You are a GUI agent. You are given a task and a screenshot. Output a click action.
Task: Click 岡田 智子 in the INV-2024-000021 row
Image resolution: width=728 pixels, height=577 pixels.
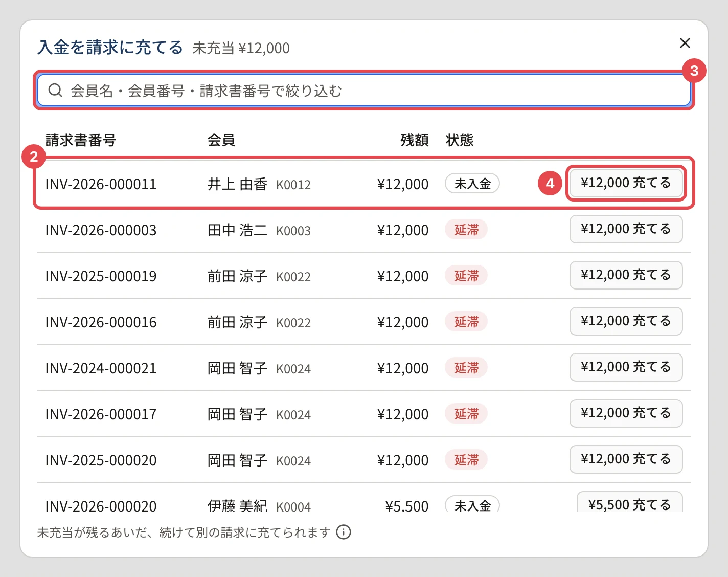237,368
